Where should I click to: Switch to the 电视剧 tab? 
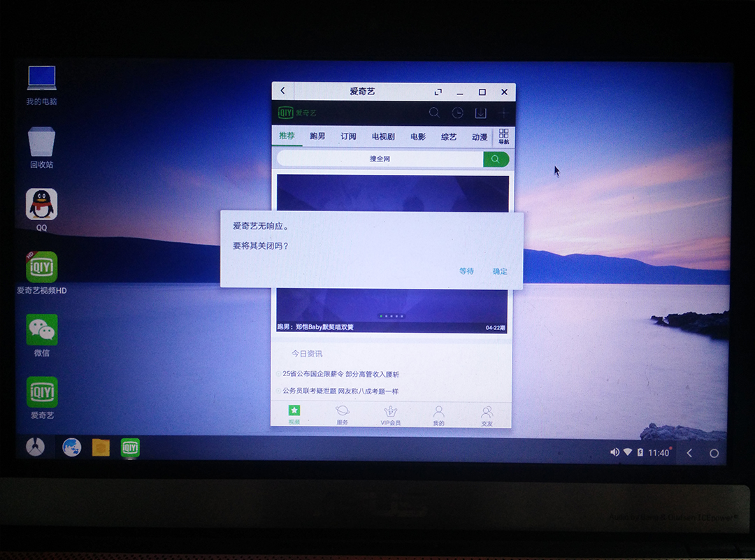[384, 136]
